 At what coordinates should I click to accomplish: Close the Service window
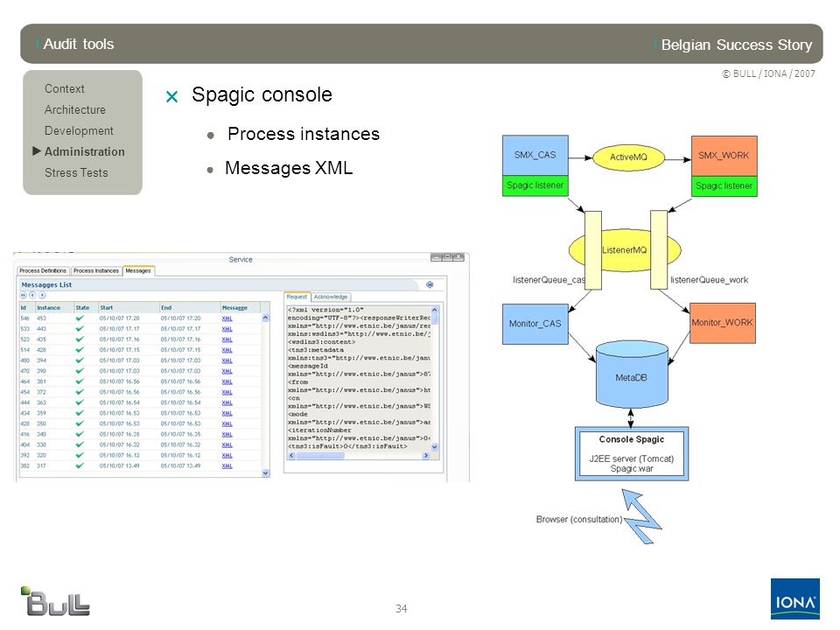pyautogui.click(x=458, y=257)
